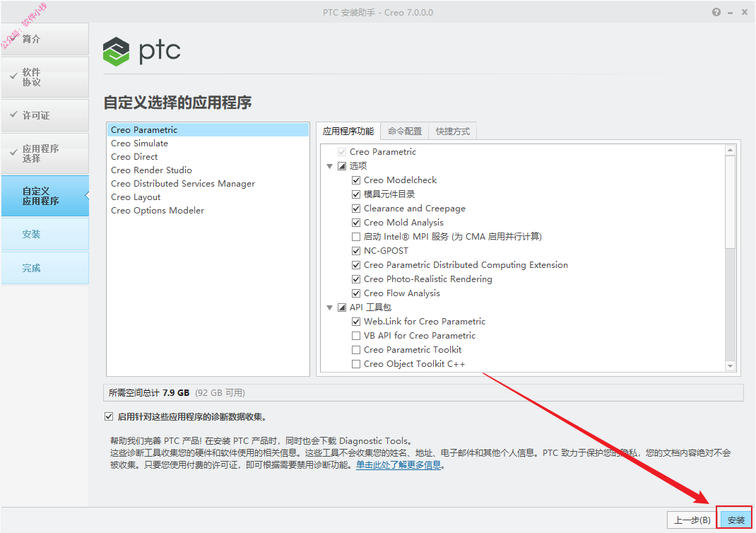Go to 许可证 step in sidebar
This screenshot has height=533, width=756.
pos(45,115)
